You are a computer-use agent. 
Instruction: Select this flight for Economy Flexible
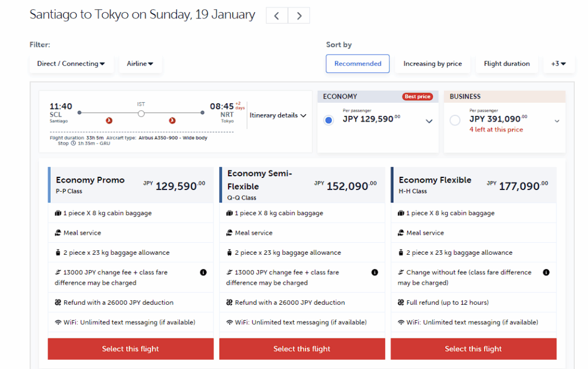[x=473, y=349]
